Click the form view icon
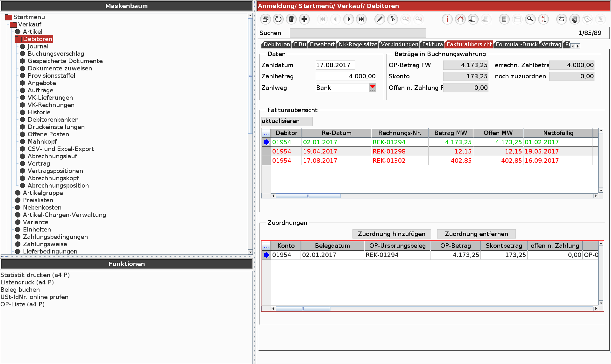611x364 pixels. coord(517,19)
